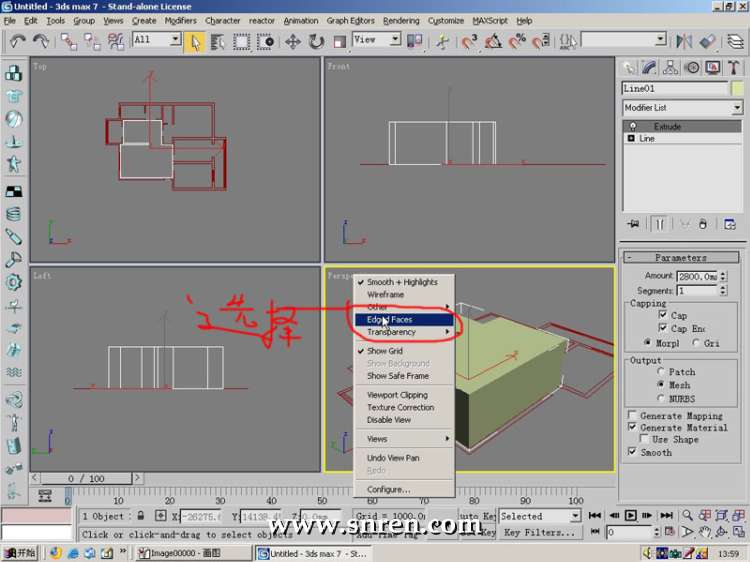Image resolution: width=750 pixels, height=562 pixels.
Task: Click the Line01 object color swatch
Action: click(x=738, y=88)
